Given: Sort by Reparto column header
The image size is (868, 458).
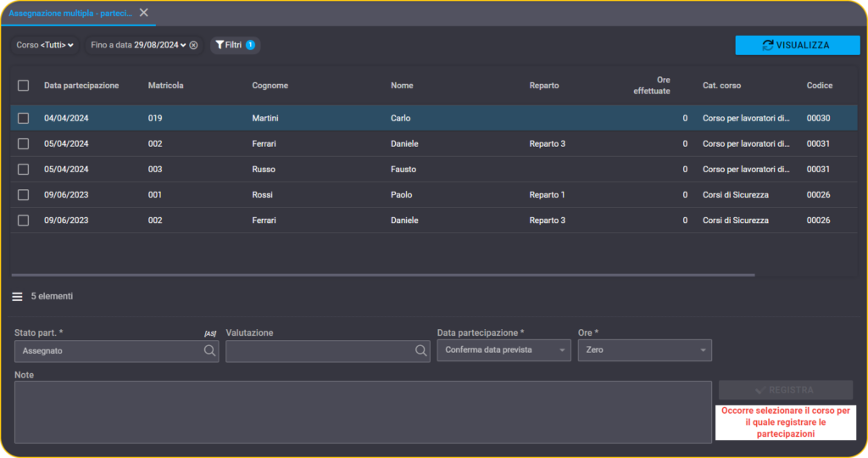Looking at the screenshot, I should [x=544, y=86].
